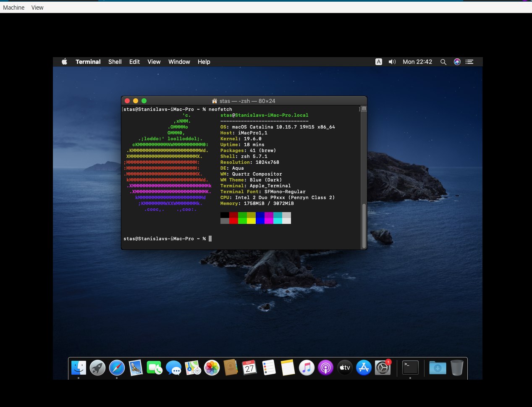This screenshot has width=532, height=407.
Task: Open the VM host View menu
Action: click(37, 8)
